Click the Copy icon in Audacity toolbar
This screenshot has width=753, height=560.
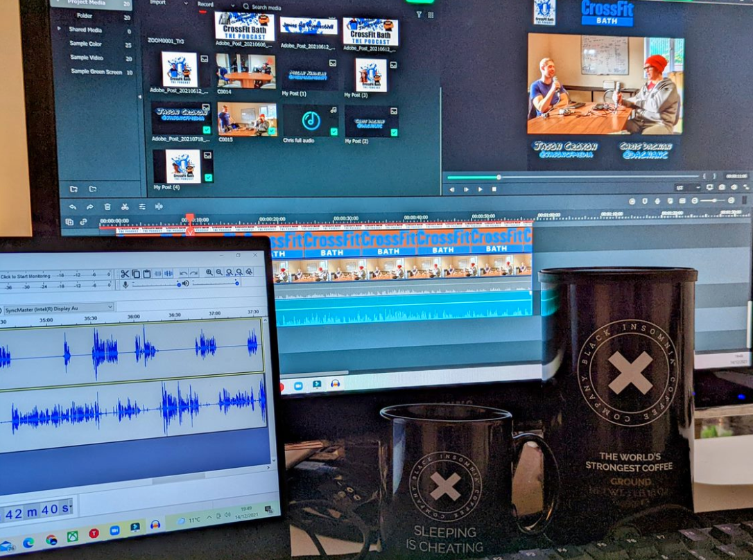[x=136, y=274]
